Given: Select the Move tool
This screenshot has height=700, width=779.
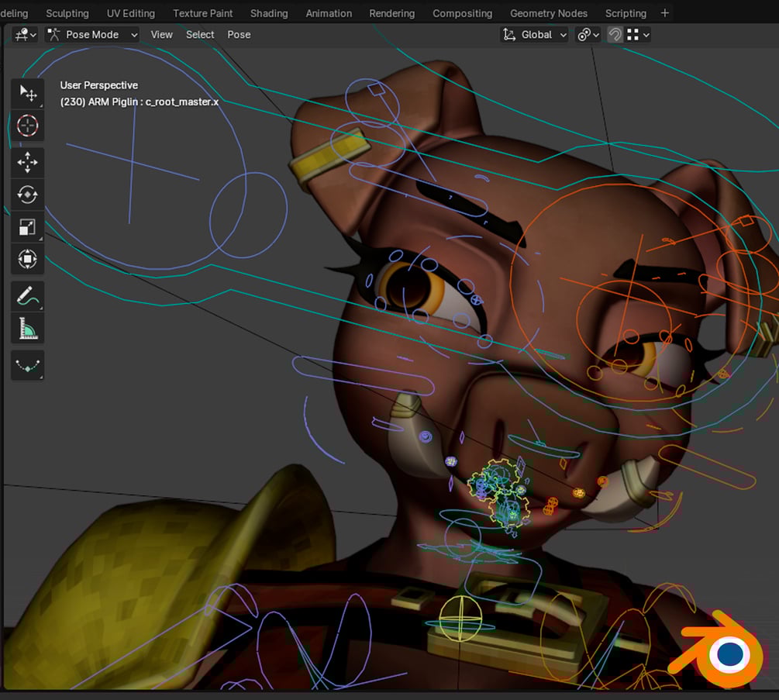Looking at the screenshot, I should (28, 163).
